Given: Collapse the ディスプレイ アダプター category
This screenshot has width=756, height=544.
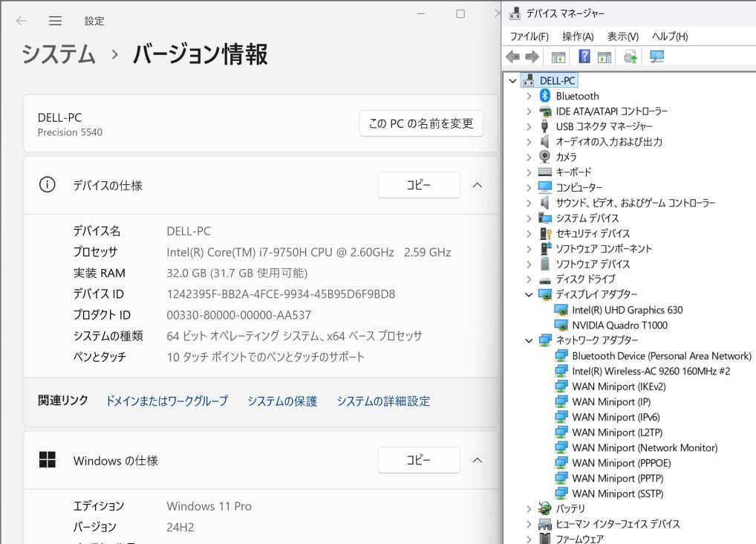Looking at the screenshot, I should point(529,294).
